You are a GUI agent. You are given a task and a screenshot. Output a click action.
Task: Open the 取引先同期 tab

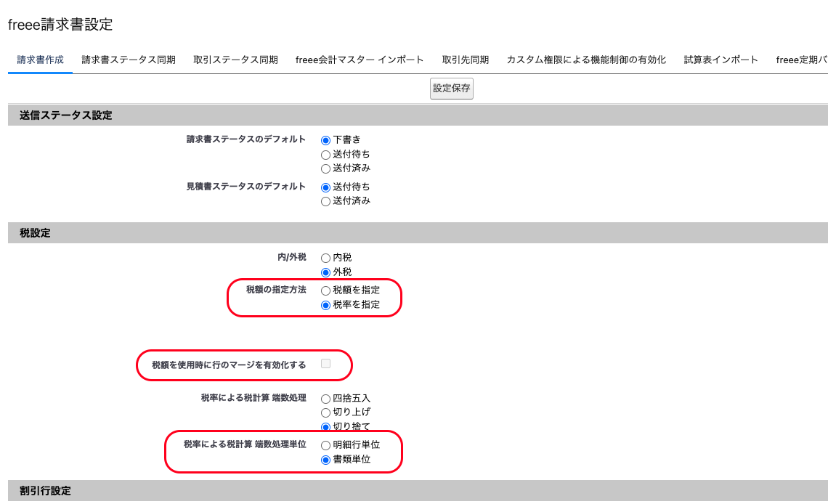click(x=466, y=60)
